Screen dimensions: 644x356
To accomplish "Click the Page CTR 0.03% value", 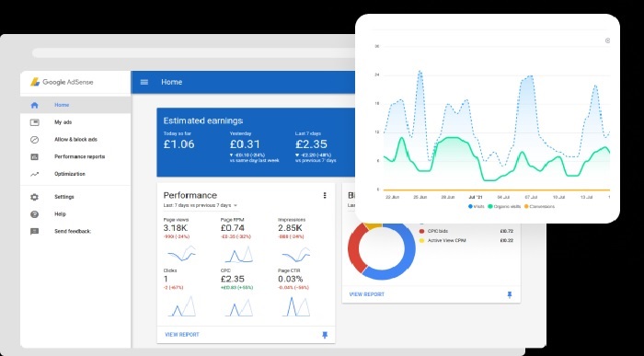I will 291,280.
